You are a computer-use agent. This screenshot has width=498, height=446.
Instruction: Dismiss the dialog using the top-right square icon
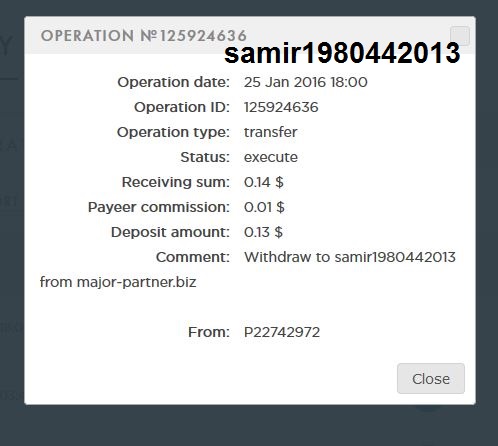point(460,36)
